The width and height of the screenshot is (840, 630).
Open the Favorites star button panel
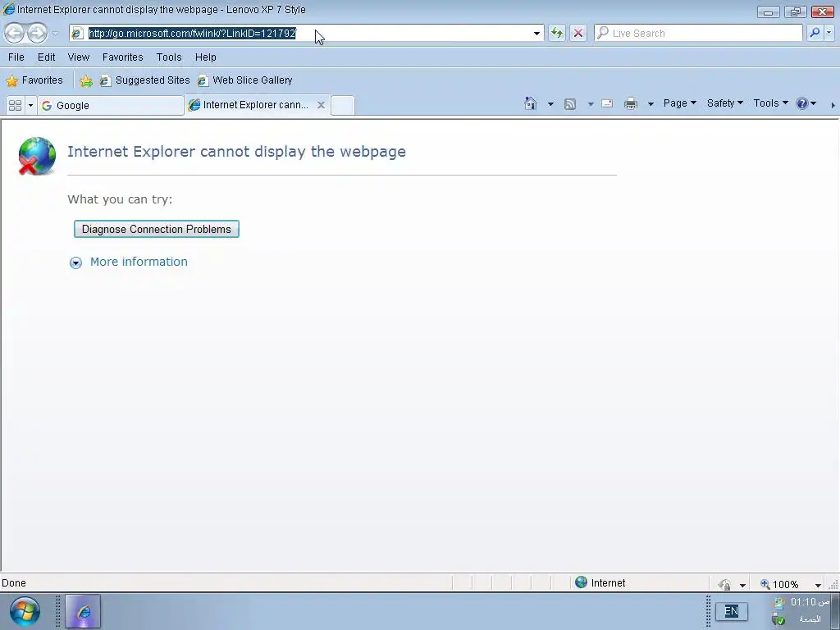click(x=34, y=80)
